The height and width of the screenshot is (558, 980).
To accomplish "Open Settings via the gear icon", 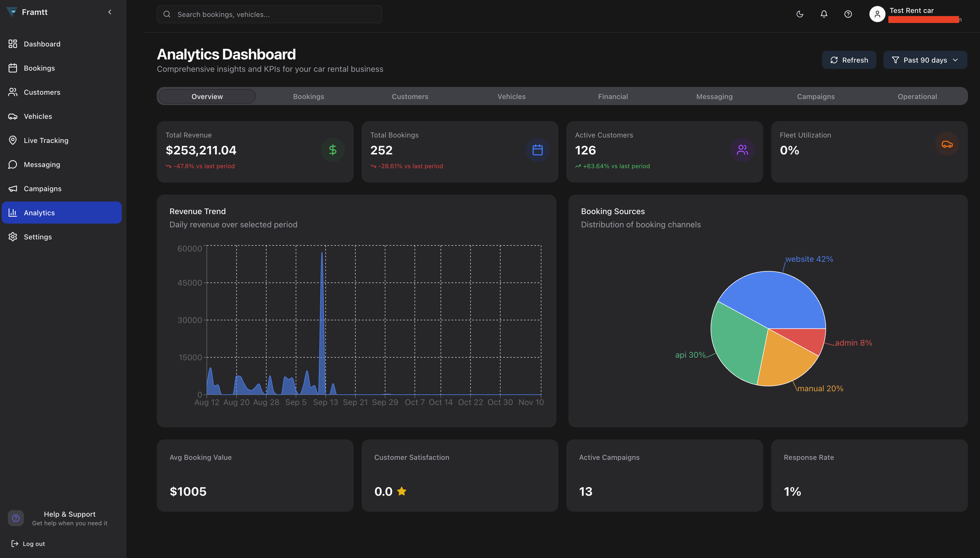I will tap(13, 237).
